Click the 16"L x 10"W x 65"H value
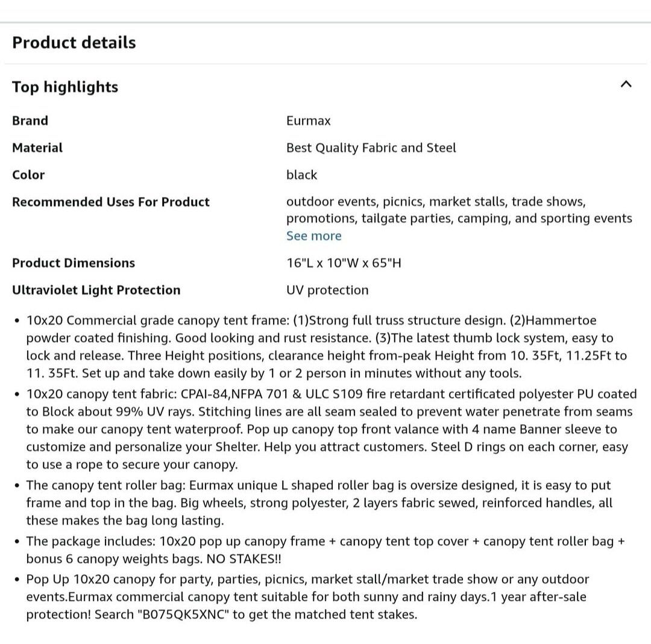 click(x=344, y=263)
